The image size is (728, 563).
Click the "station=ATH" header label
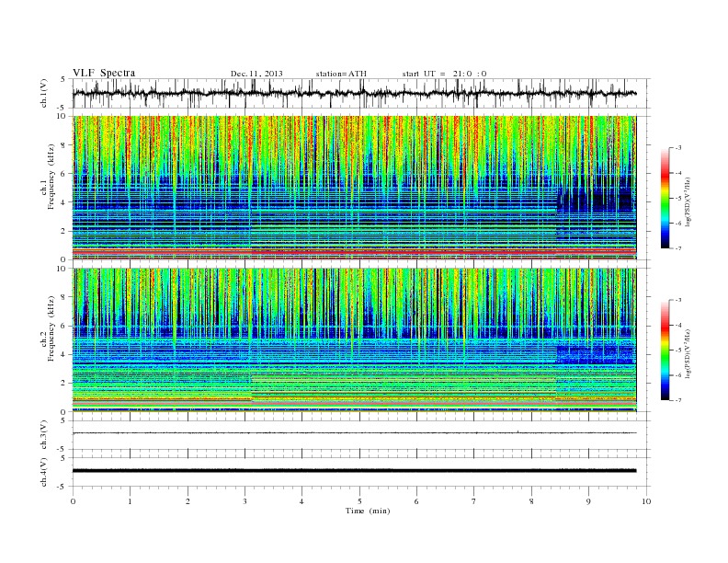341,74
